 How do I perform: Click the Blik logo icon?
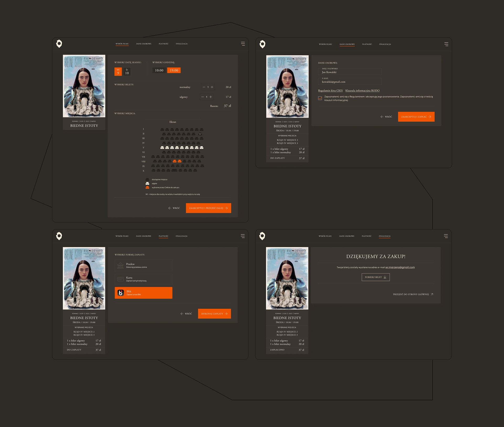[x=120, y=293]
